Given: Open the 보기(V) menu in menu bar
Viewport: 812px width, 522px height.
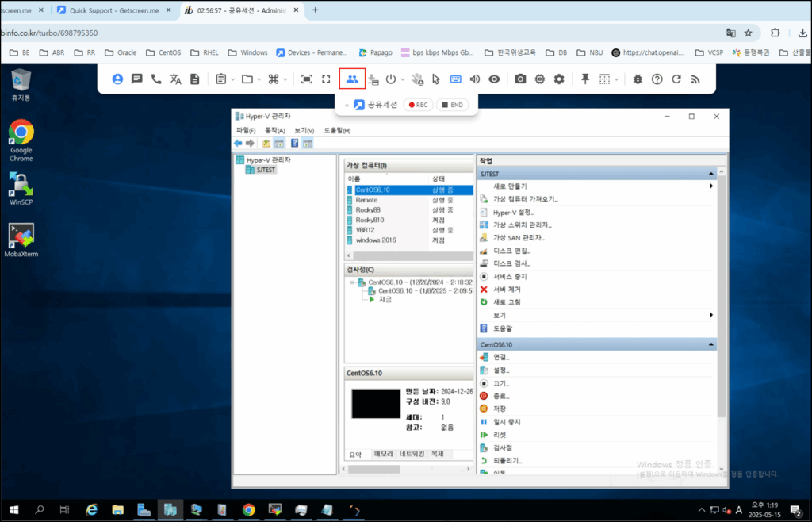Looking at the screenshot, I should (x=304, y=130).
